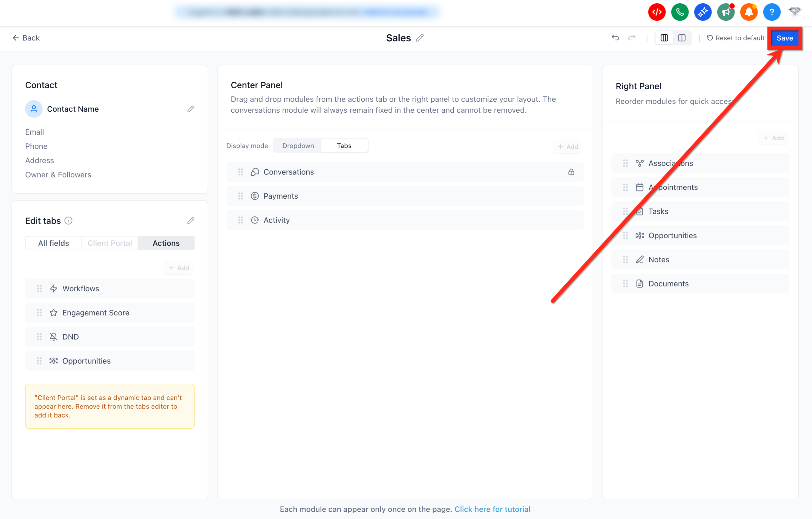This screenshot has height=519, width=812.
Task: Click Add under Edit tabs
Action: point(178,268)
